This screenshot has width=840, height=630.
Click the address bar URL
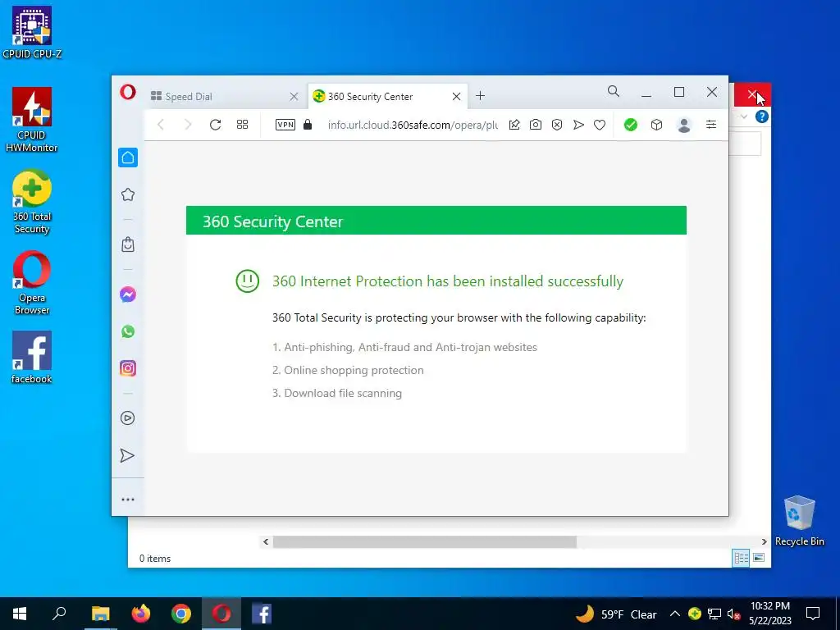click(413, 125)
